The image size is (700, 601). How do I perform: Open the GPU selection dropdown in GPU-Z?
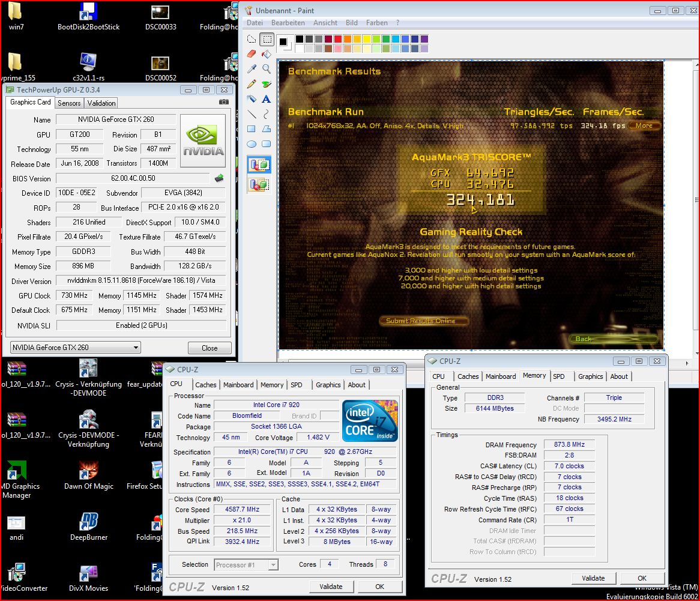[75, 348]
